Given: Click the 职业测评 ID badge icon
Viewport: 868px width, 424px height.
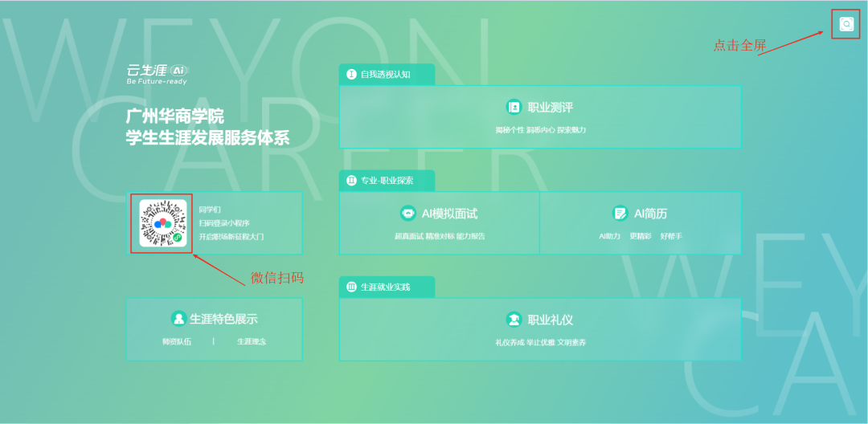Looking at the screenshot, I should pyautogui.click(x=514, y=108).
